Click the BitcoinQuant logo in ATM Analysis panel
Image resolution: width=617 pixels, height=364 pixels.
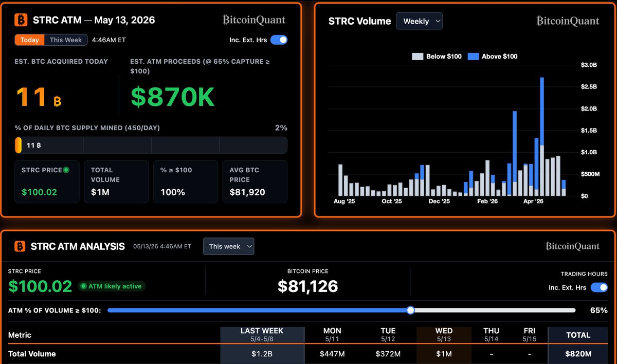click(572, 246)
